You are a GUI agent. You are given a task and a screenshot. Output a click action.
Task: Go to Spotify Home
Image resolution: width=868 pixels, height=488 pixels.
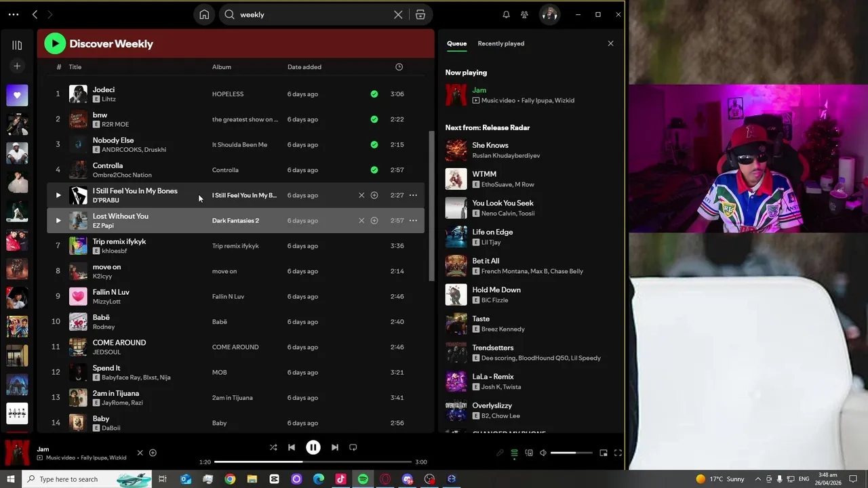click(204, 14)
